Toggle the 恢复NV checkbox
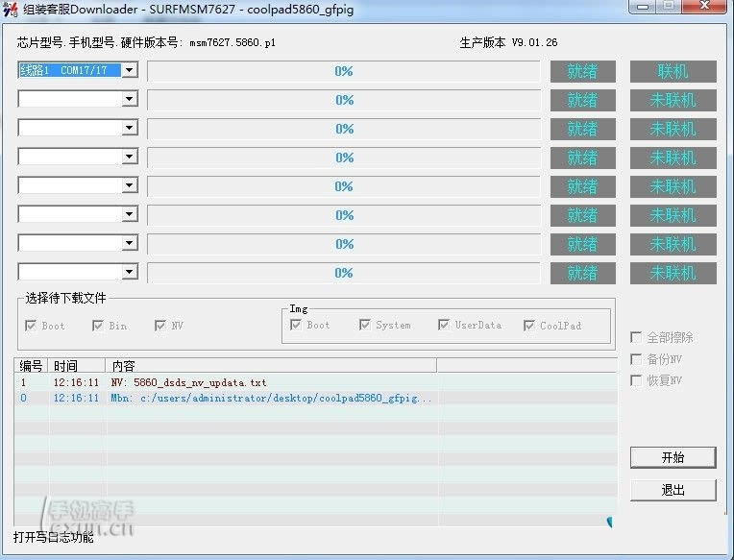Image resolution: width=734 pixels, height=560 pixels. click(636, 380)
